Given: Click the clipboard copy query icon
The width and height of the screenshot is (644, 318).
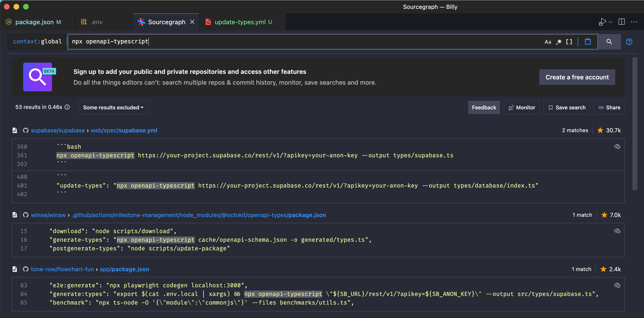Looking at the screenshot, I should (588, 42).
